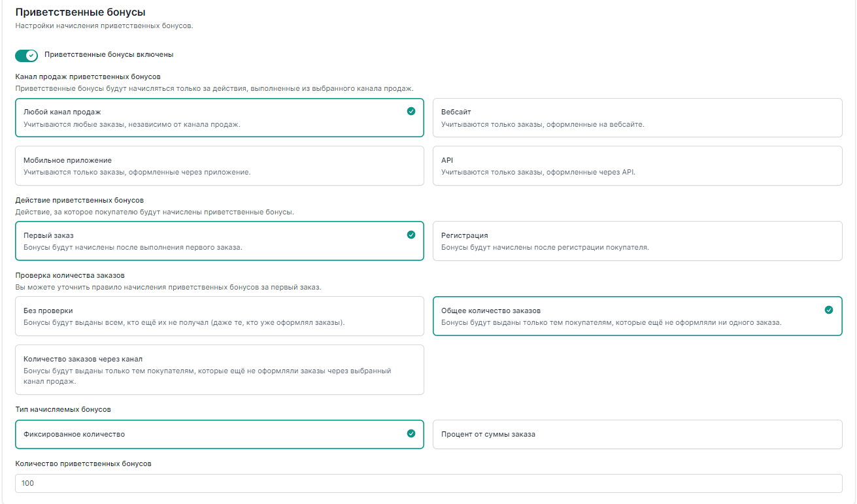The image size is (857, 504).
Task: Disable the welcome bonuses toggle switch
Action: click(27, 56)
